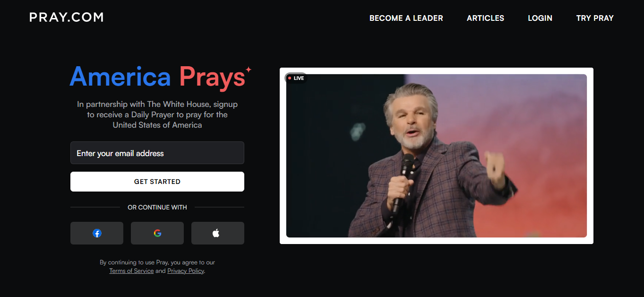
Task: Click the By continuing to use Pray notice
Action: point(157,262)
